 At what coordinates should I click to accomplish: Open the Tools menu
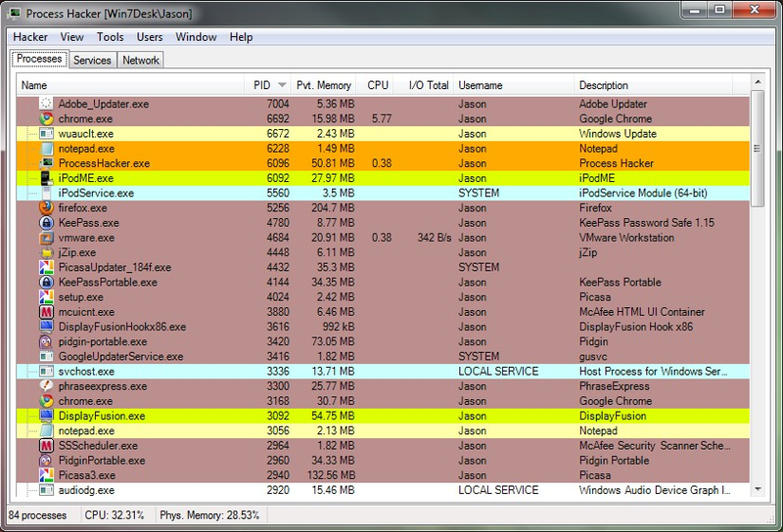(110, 37)
